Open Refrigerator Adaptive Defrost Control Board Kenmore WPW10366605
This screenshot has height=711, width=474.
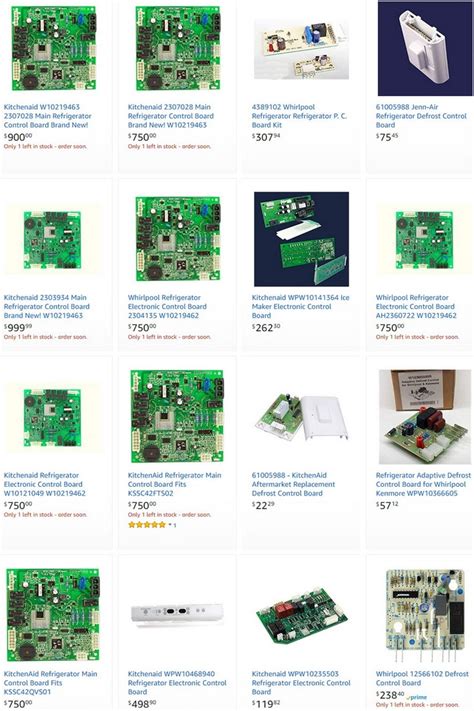423,484
